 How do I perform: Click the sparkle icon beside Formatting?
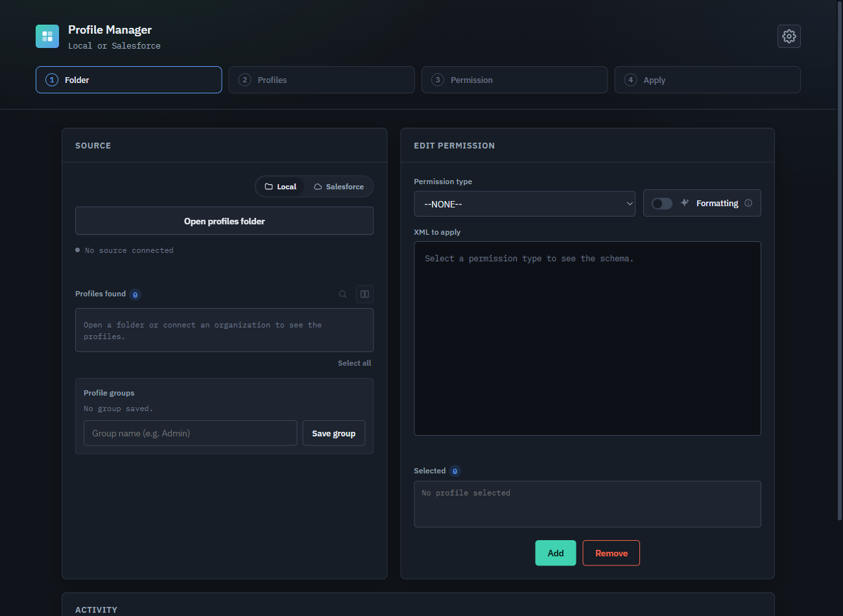(x=684, y=203)
